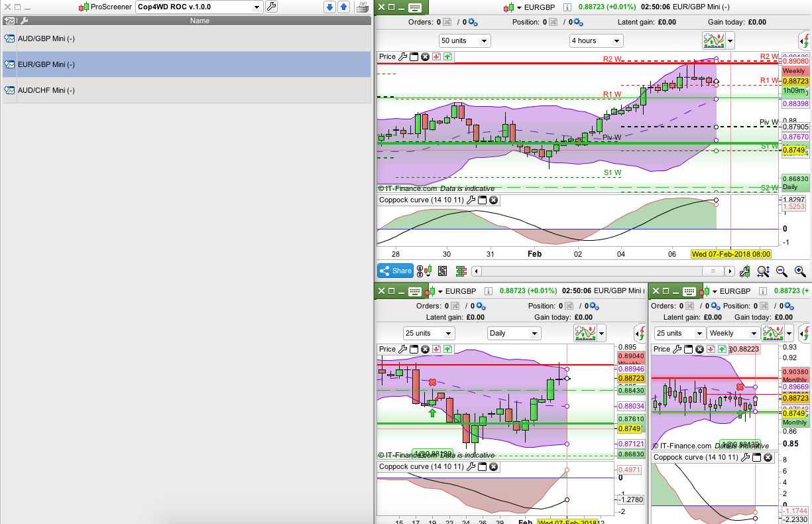This screenshot has height=524, width=812.
Task: Click the chart trading pencil icon
Action: [x=745, y=271]
